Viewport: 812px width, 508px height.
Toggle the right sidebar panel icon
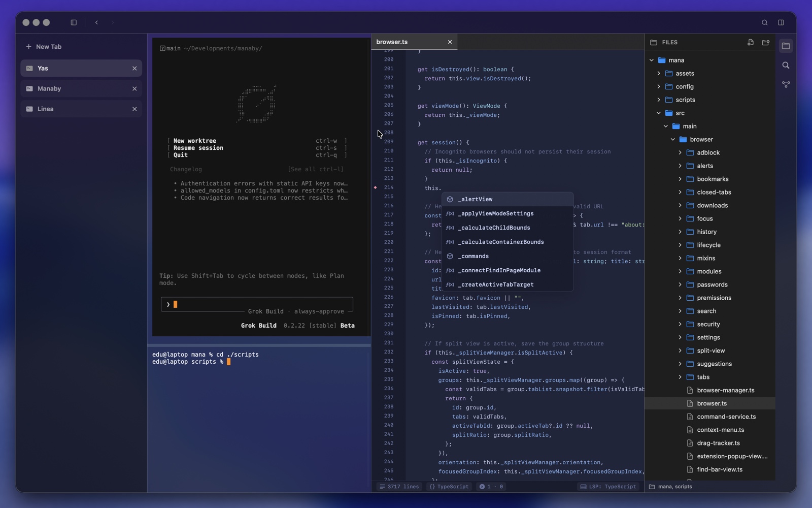point(781,22)
